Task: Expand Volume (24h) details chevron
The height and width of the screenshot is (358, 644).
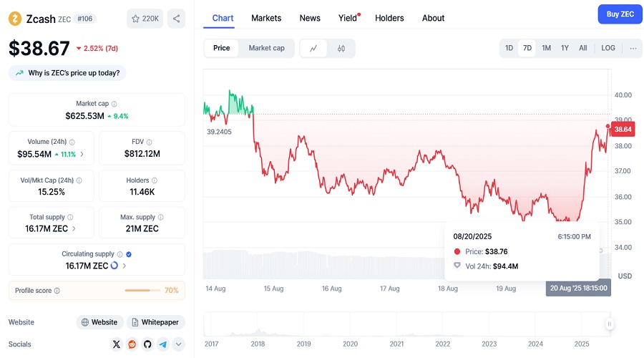Action: coord(82,154)
